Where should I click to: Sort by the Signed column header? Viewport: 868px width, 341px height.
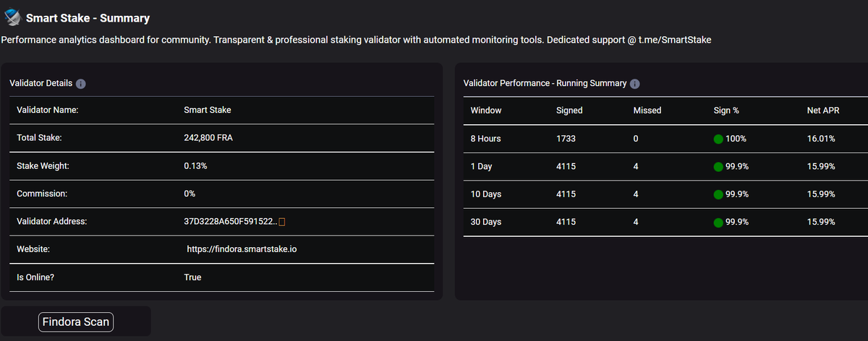pyautogui.click(x=569, y=111)
